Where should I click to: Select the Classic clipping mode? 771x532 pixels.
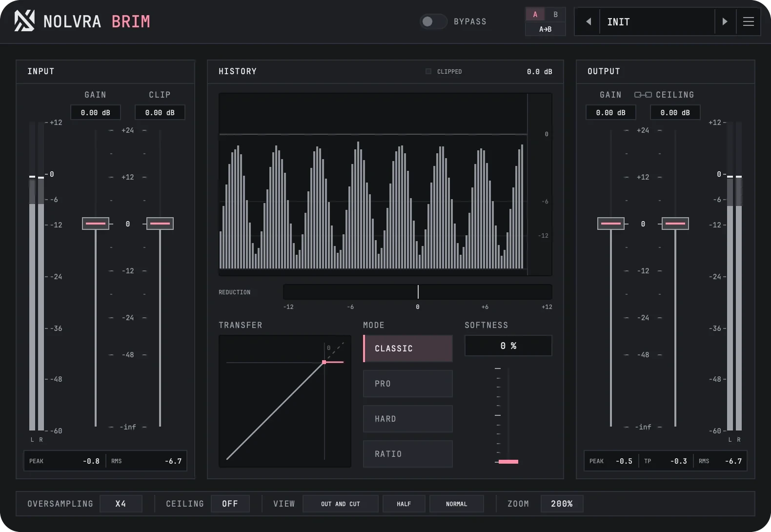tap(408, 348)
